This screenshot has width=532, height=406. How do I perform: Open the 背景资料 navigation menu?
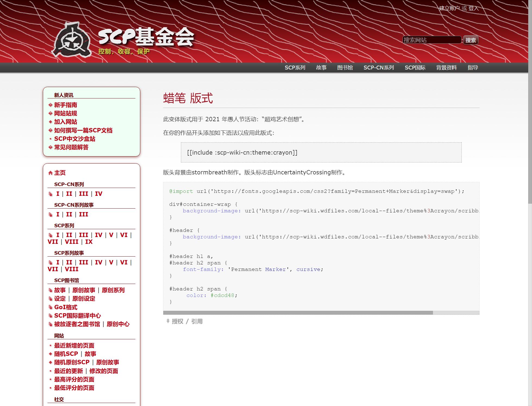[446, 68]
